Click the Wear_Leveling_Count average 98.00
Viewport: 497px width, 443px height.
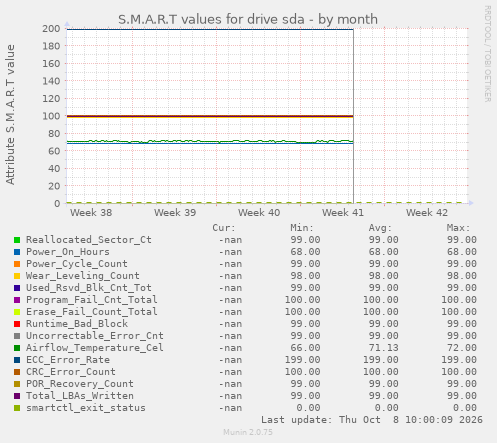click(x=383, y=276)
